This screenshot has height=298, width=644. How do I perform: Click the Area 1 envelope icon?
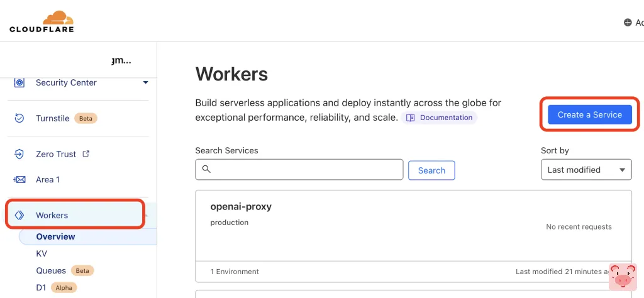click(x=19, y=180)
